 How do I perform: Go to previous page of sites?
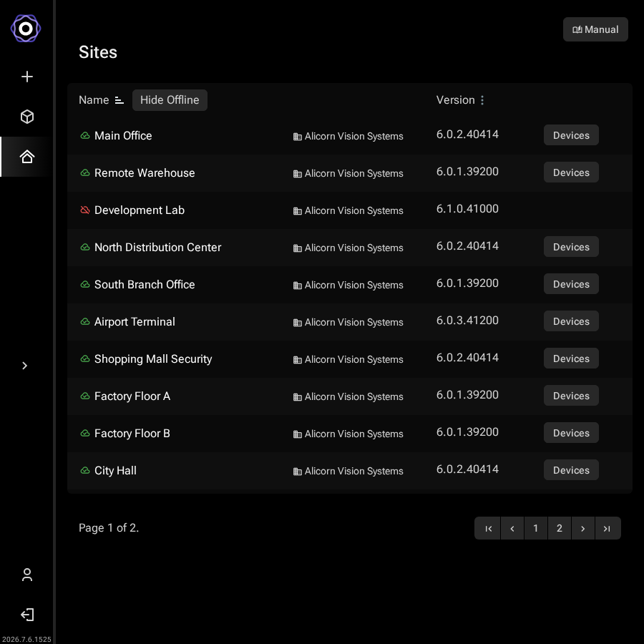(512, 528)
